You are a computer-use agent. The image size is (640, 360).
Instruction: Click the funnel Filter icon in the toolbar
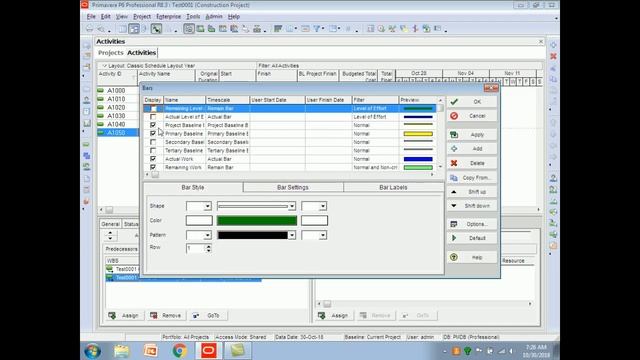pos(317,29)
